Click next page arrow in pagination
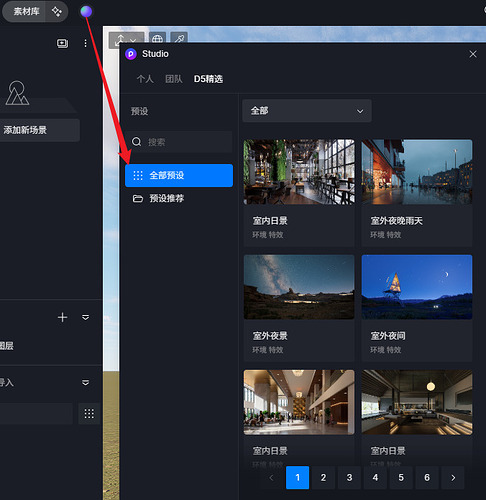This screenshot has width=486, height=500. tap(453, 478)
